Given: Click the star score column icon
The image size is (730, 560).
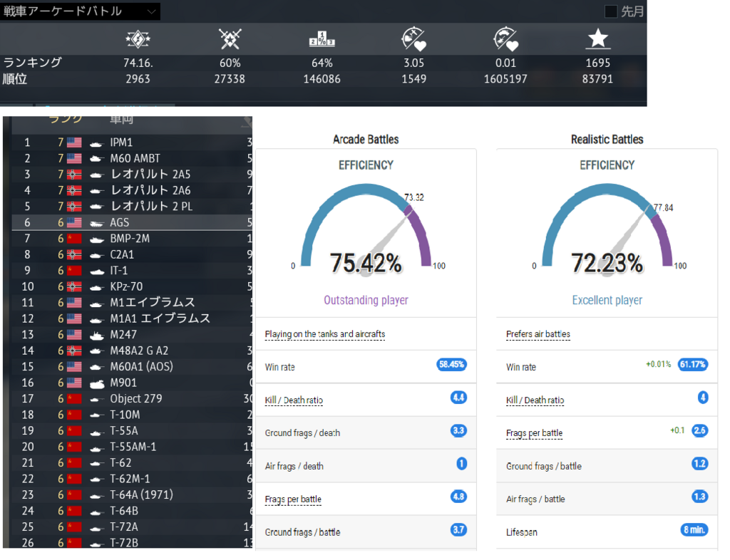Looking at the screenshot, I should click(x=597, y=38).
